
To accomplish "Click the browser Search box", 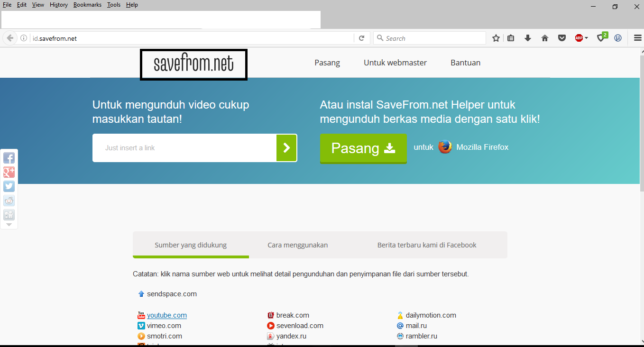I will [430, 38].
